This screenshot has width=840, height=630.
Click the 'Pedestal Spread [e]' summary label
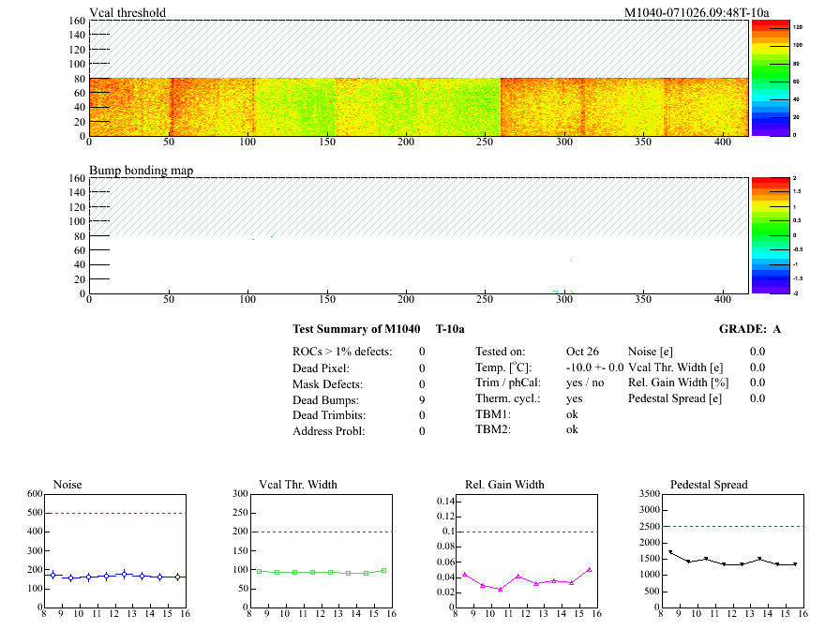[x=675, y=398]
